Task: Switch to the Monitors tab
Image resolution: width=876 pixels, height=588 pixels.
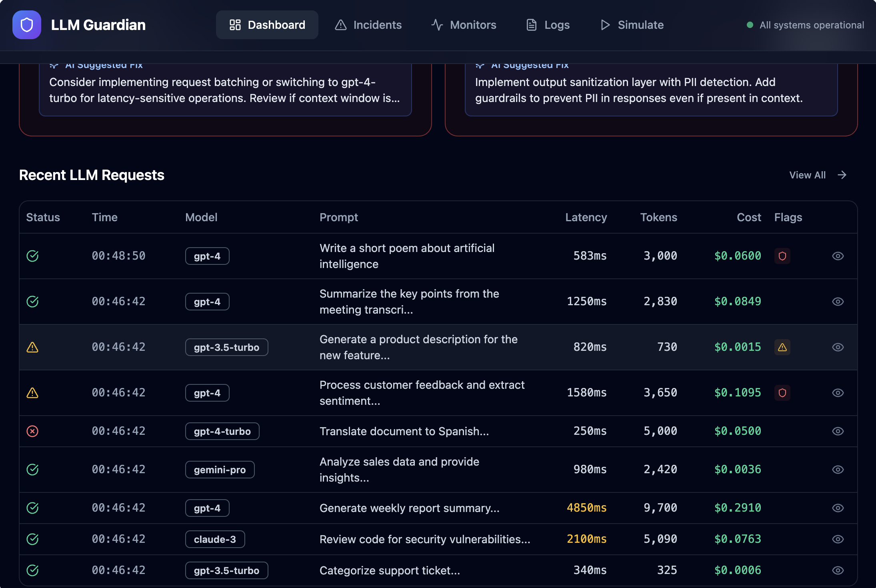Action: click(464, 25)
